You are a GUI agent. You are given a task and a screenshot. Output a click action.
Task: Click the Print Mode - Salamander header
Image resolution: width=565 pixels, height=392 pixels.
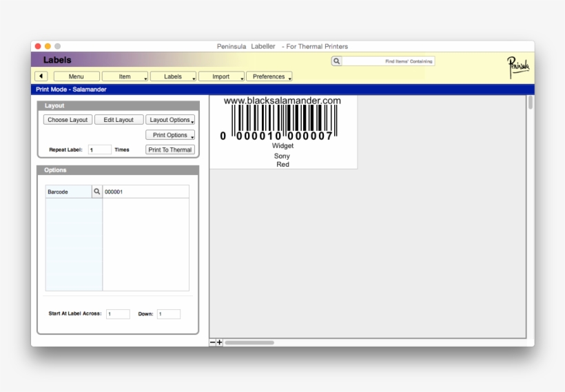click(71, 90)
